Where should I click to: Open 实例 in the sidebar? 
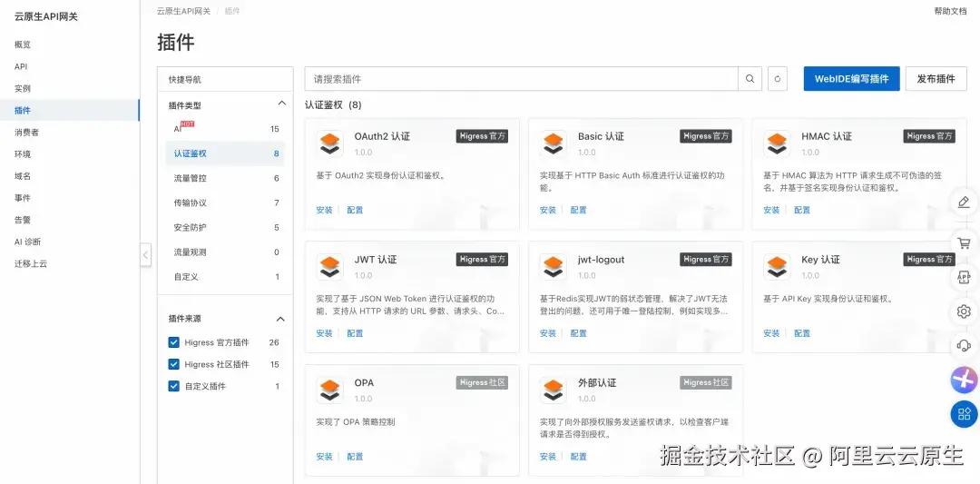23,88
